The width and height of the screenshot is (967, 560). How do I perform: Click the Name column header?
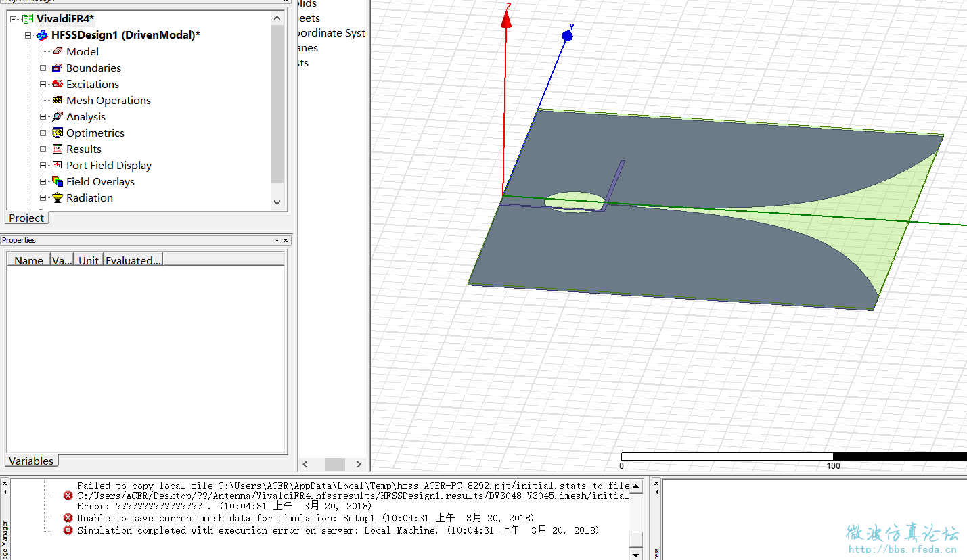tap(29, 260)
